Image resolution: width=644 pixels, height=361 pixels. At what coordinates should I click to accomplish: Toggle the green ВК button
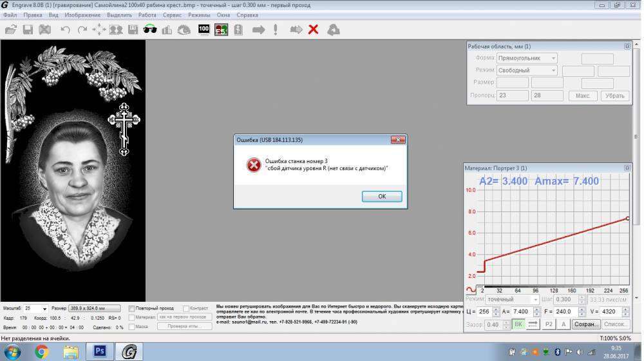pos(518,324)
